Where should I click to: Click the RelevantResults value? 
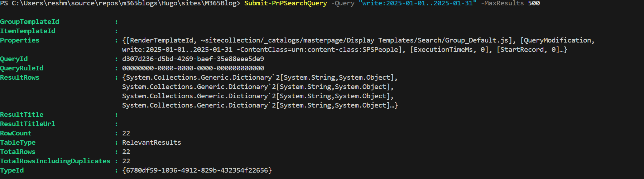tap(152, 143)
